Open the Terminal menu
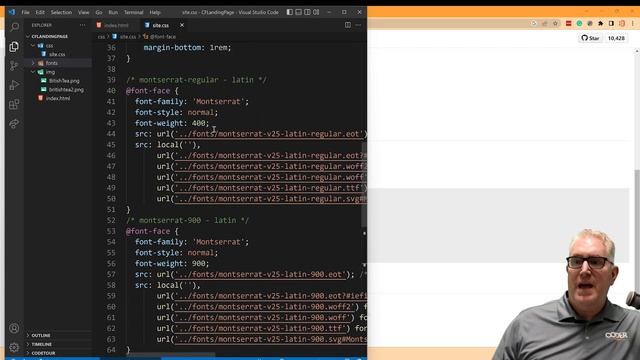Screen dimensions: 640x360 pos(133,12)
